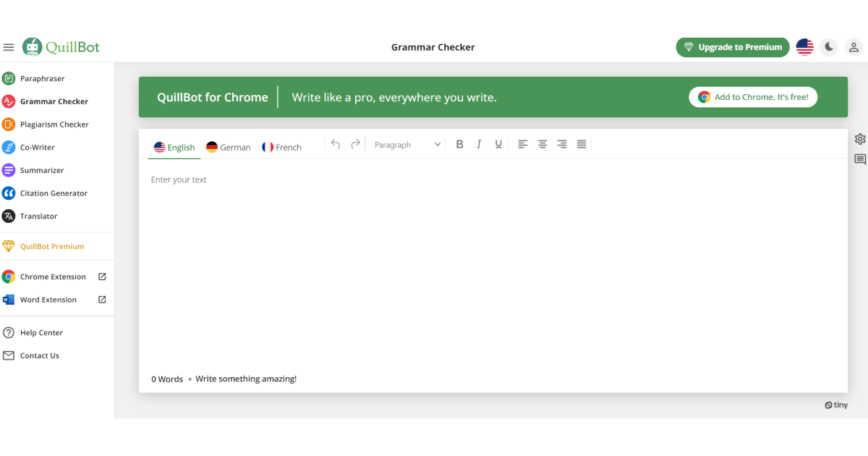Open US flag language selector
This screenshot has height=456, width=868.
[x=804, y=47]
